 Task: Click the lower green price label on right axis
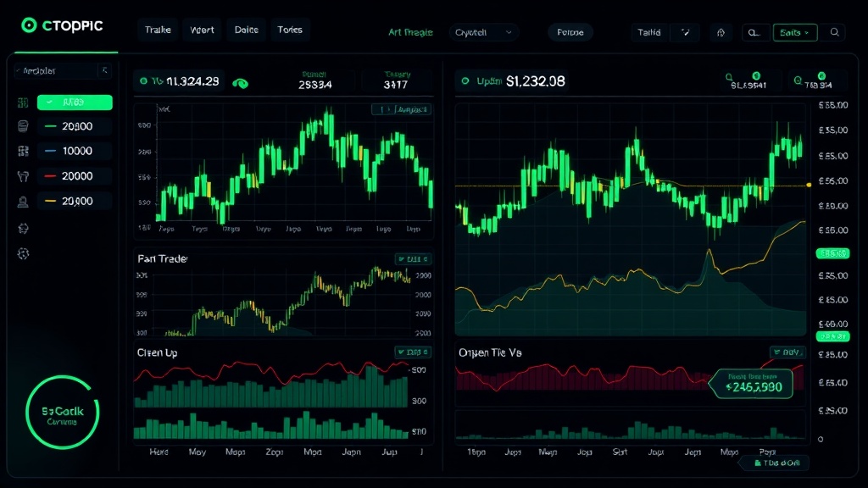point(832,336)
